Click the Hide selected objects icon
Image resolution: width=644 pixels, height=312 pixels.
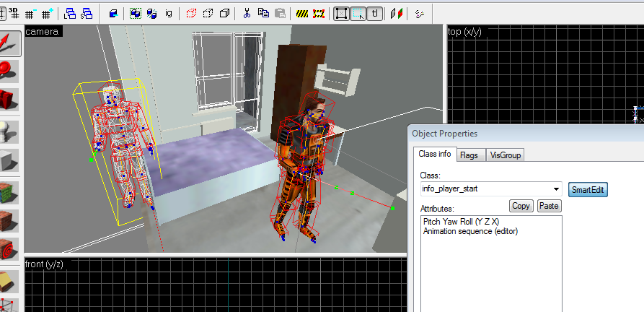[x=190, y=13]
